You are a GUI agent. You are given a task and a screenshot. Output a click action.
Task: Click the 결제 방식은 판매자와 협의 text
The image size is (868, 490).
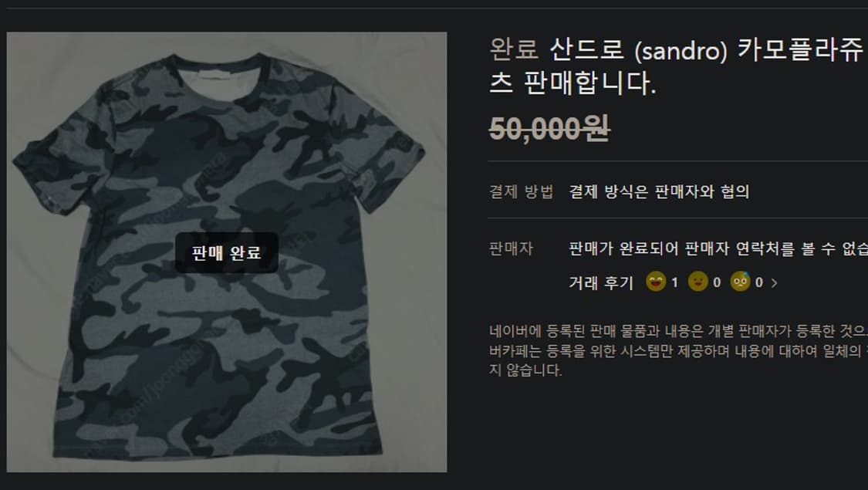coord(660,191)
